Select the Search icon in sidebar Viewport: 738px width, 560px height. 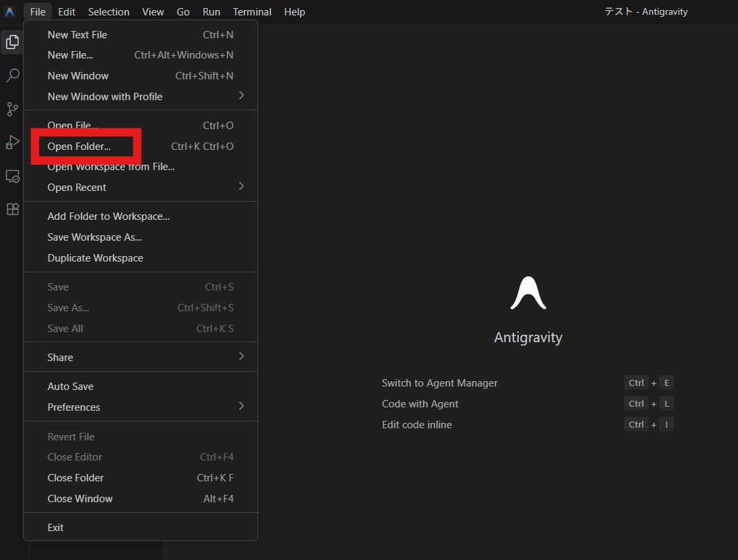click(12, 75)
